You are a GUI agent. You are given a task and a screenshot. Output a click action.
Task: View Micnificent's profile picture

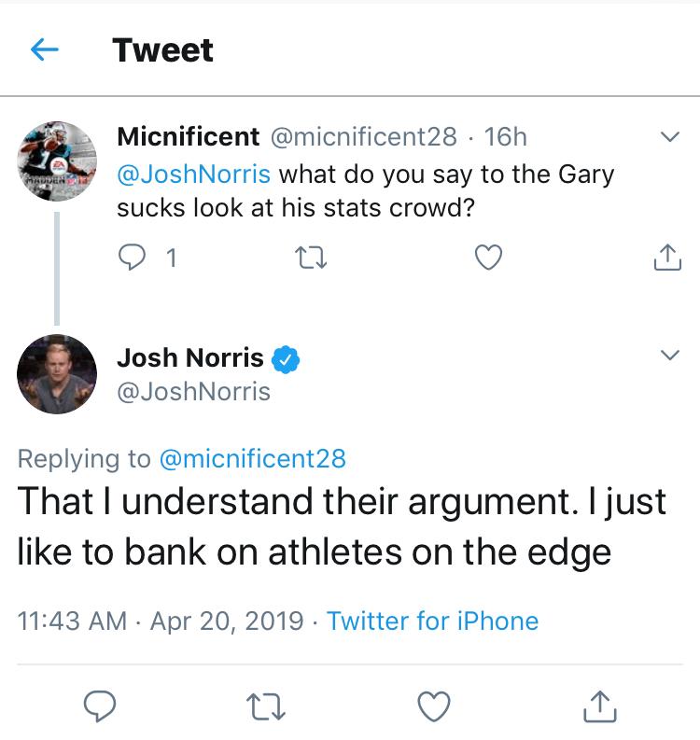pos(57,161)
